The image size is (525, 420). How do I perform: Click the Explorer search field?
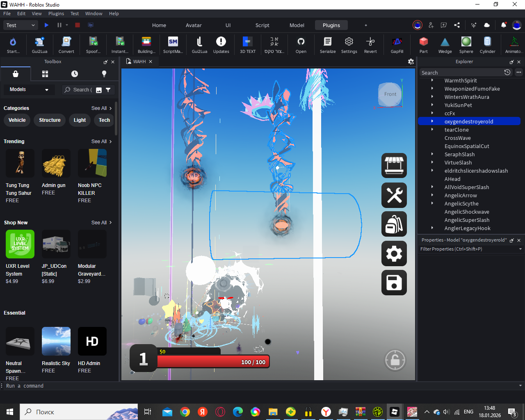pos(460,73)
